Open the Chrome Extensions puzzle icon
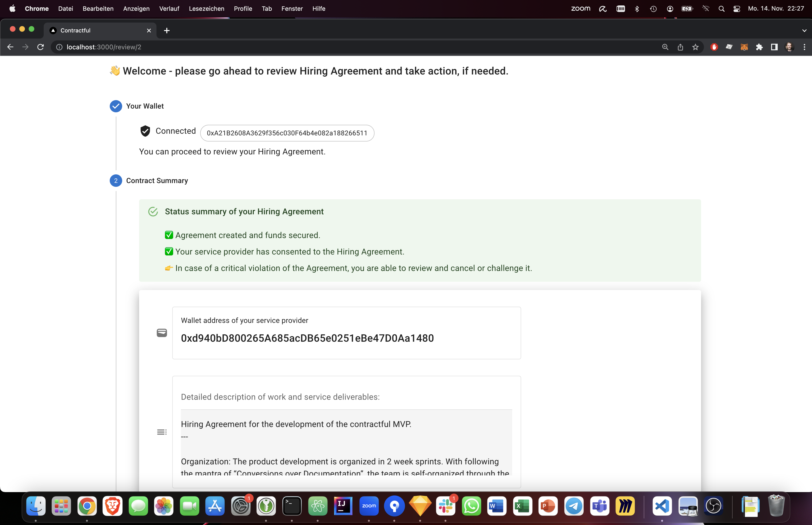Screen dimensions: 812x525 click(x=759, y=47)
